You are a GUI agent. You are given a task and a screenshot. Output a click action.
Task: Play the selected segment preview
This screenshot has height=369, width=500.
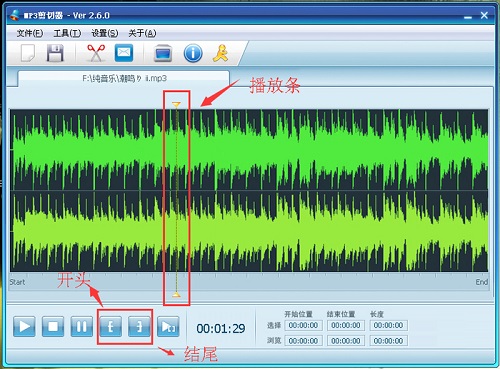(168, 326)
